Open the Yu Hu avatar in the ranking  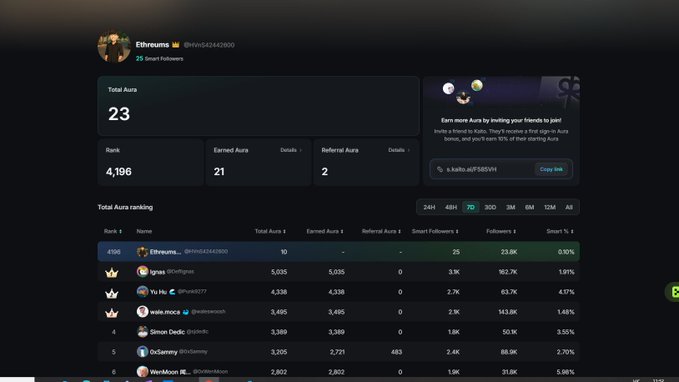click(x=142, y=291)
